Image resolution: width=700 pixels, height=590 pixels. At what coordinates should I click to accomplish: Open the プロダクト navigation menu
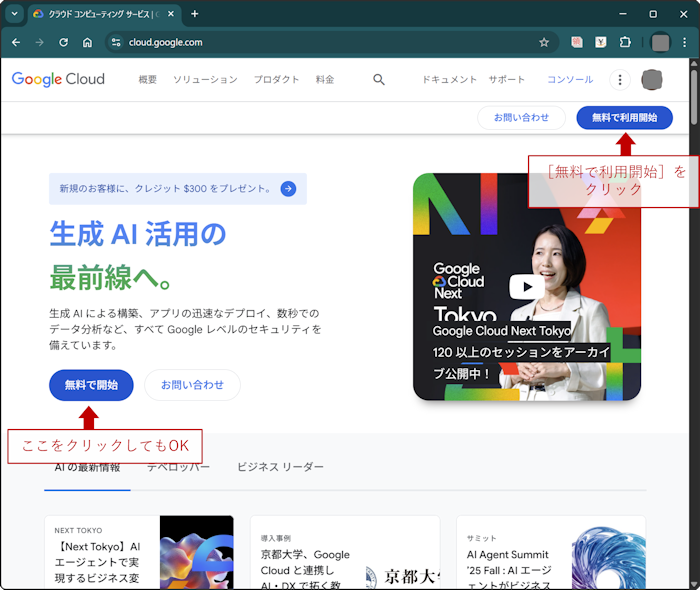tap(276, 80)
